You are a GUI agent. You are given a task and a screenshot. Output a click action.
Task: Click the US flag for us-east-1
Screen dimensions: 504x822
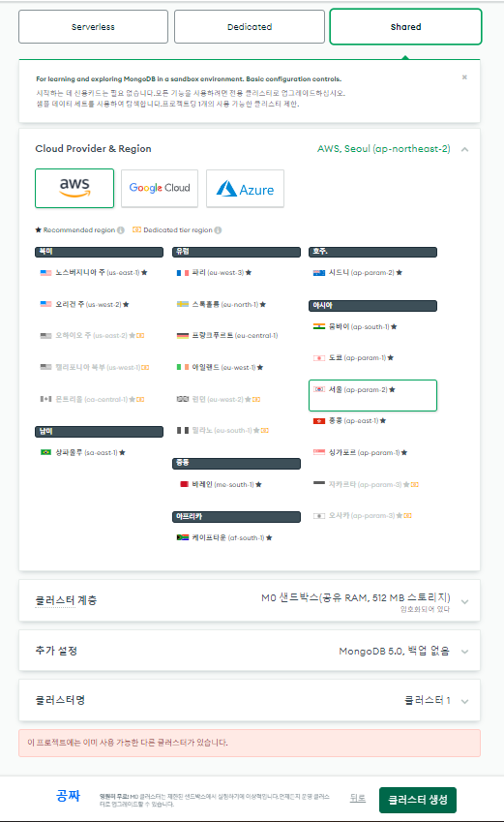[46, 273]
